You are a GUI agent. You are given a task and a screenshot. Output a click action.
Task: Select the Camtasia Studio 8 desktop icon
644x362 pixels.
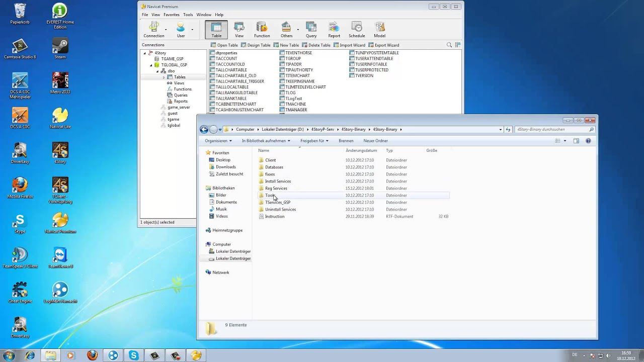coord(20,49)
